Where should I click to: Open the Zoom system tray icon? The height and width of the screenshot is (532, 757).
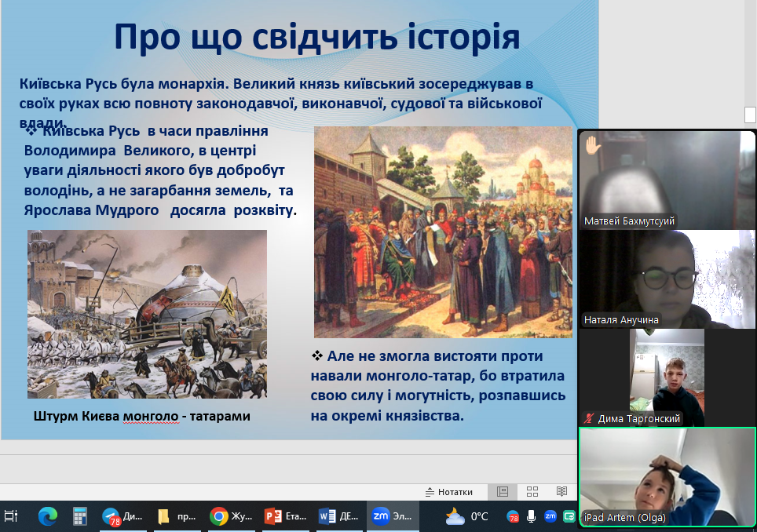(x=550, y=516)
